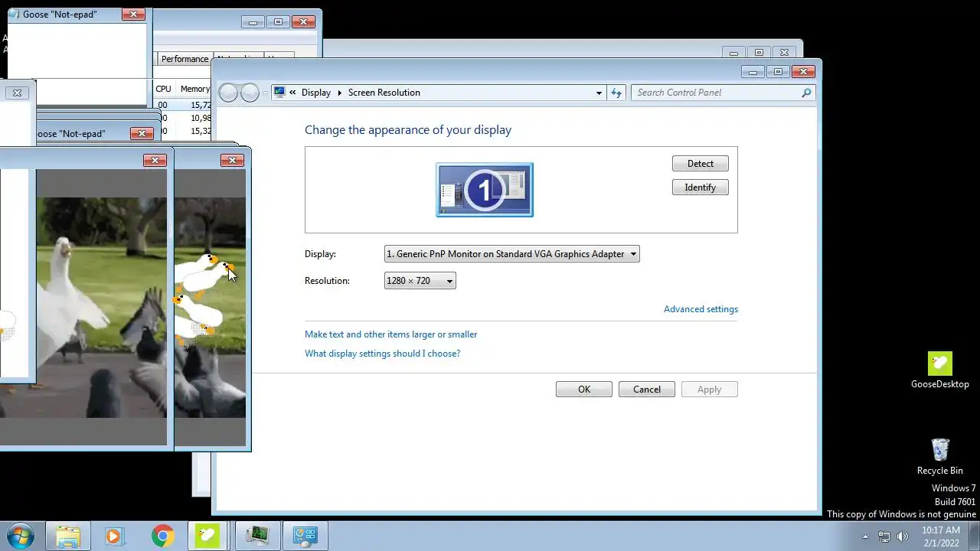This screenshot has height=551, width=980.
Task: Select monitor 1 in the display preview
Action: pos(485,189)
